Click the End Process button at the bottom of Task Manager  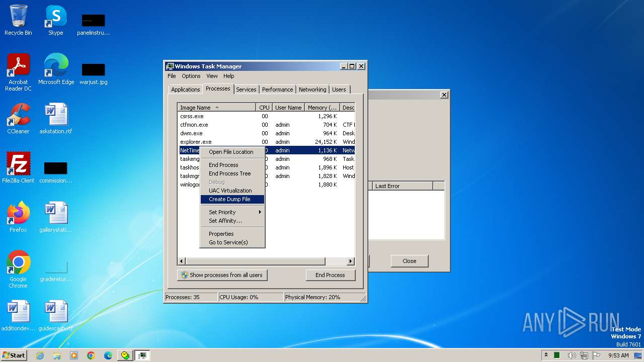click(331, 275)
